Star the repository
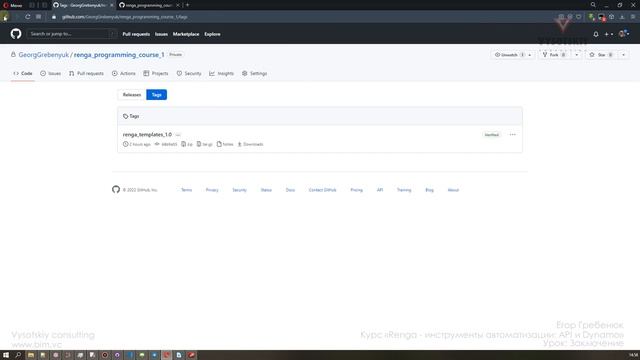The width and height of the screenshot is (640, 360). [601, 55]
